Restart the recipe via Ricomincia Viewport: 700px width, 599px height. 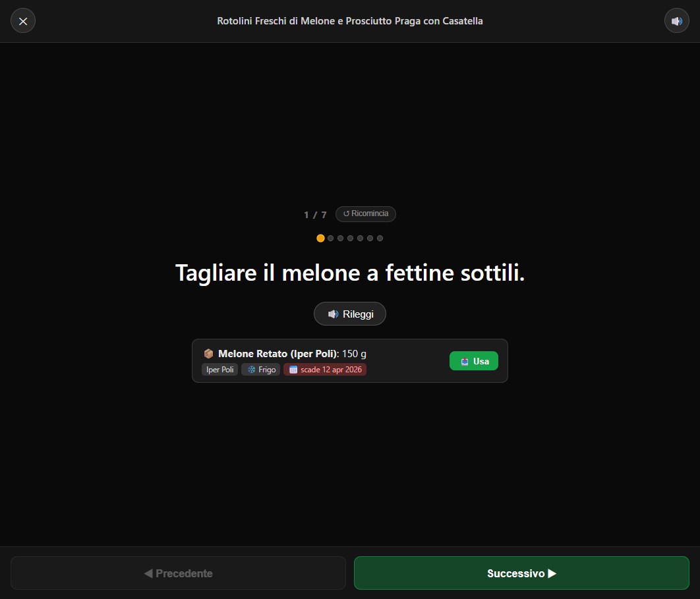[365, 214]
